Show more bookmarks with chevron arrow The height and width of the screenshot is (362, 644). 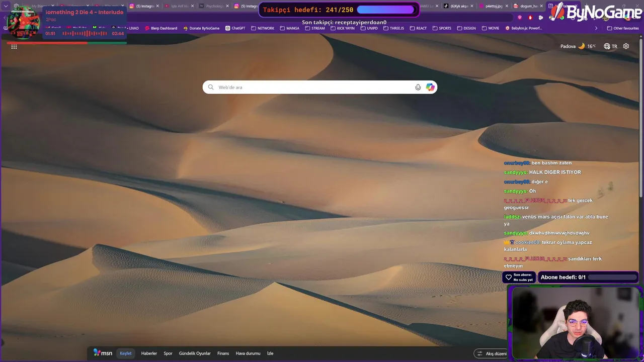coord(596,28)
